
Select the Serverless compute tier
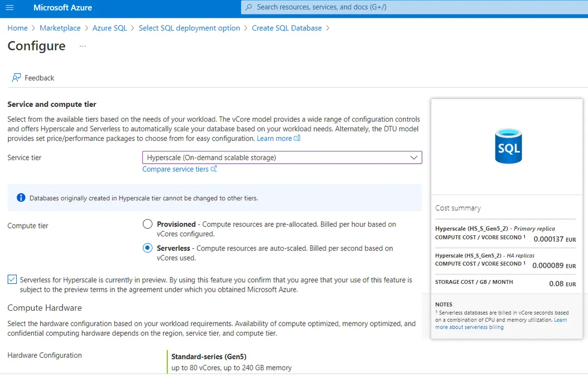click(x=147, y=248)
